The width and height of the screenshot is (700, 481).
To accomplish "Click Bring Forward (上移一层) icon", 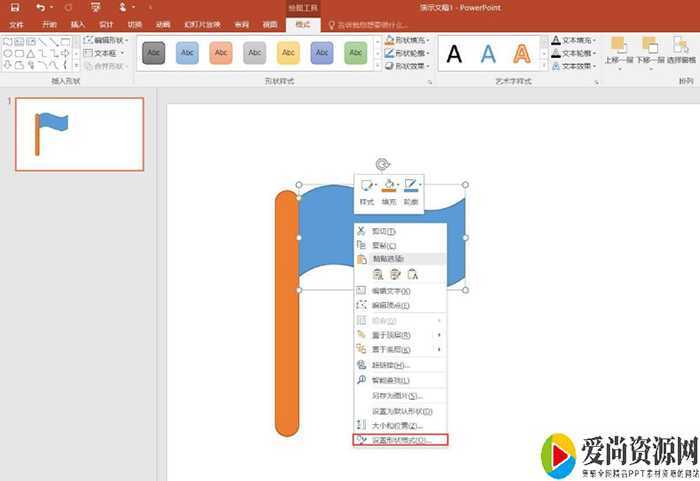I will (x=618, y=47).
